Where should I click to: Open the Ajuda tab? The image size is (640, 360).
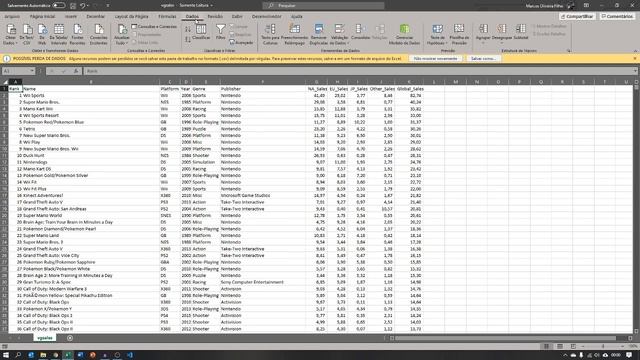(x=297, y=16)
